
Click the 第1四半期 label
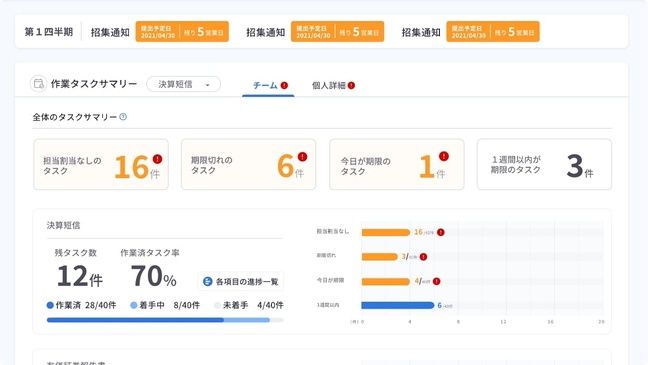coord(49,32)
